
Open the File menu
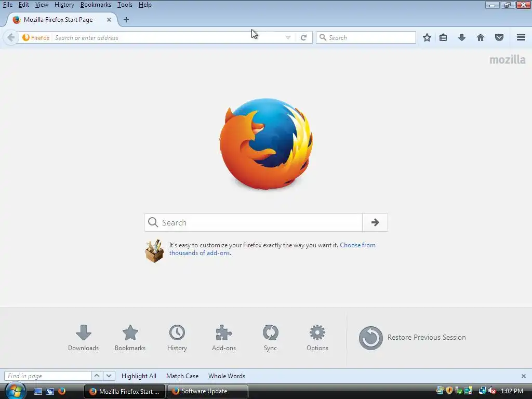[x=7, y=5]
